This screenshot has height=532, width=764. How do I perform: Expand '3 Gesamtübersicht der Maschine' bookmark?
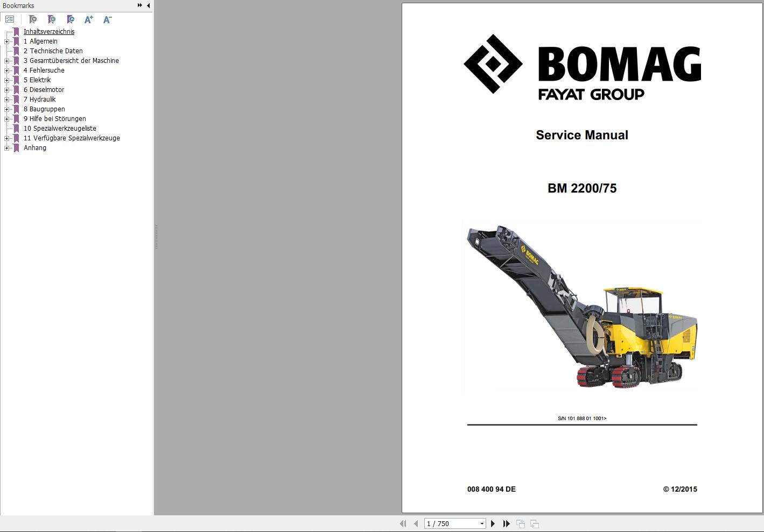(x=6, y=61)
